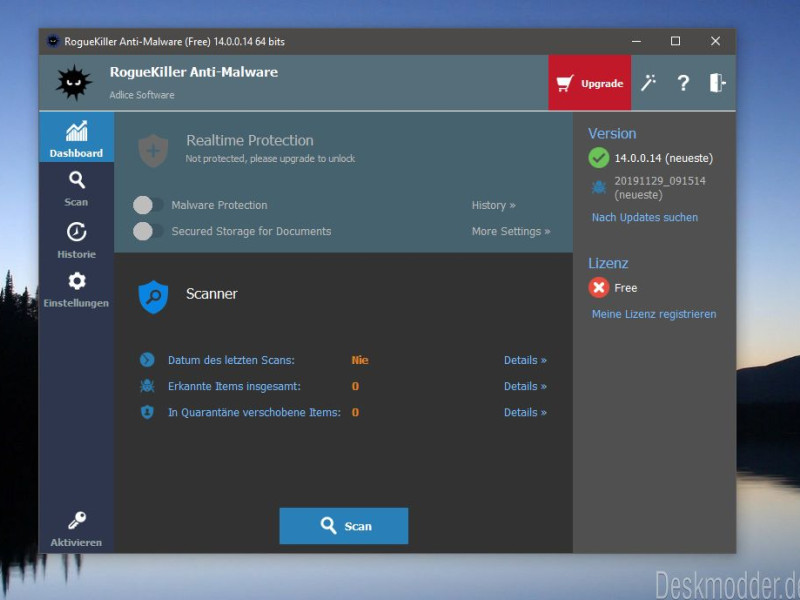Maximize the RogueKiller window

pyautogui.click(x=675, y=41)
